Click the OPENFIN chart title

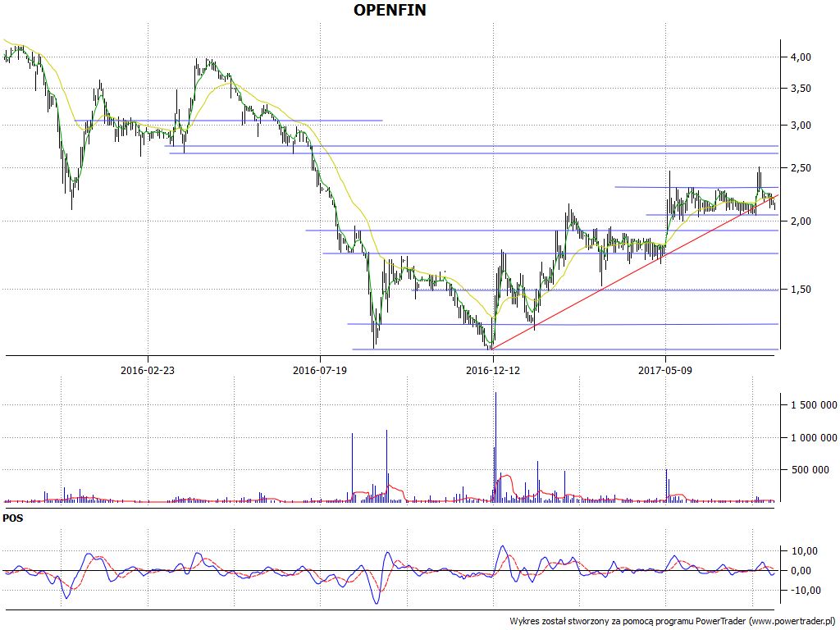(390, 10)
